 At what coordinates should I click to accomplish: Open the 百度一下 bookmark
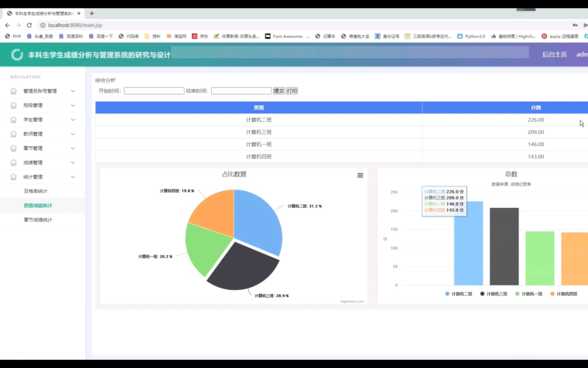(x=101, y=36)
